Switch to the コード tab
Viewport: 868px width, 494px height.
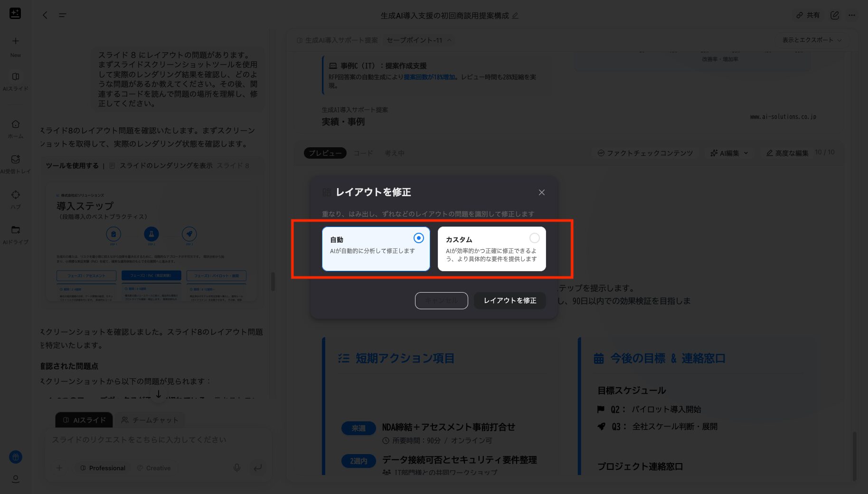(362, 153)
